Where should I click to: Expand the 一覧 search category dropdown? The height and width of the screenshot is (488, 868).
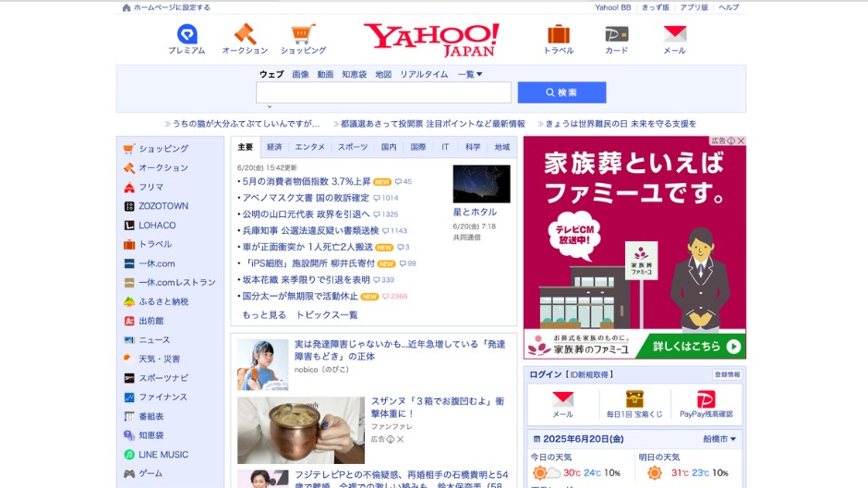click(x=470, y=74)
